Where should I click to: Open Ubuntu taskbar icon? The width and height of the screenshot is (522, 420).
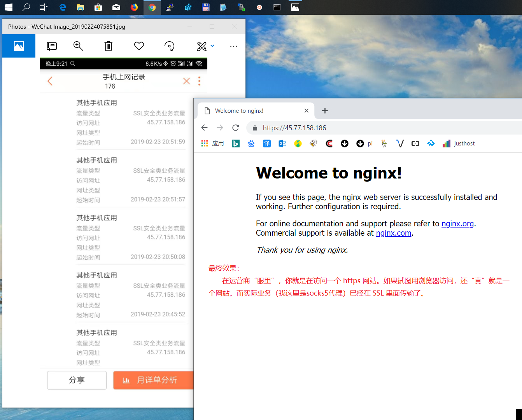tap(259, 7)
